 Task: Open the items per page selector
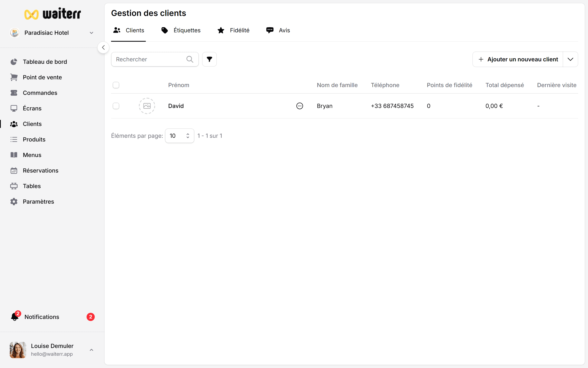tap(179, 136)
